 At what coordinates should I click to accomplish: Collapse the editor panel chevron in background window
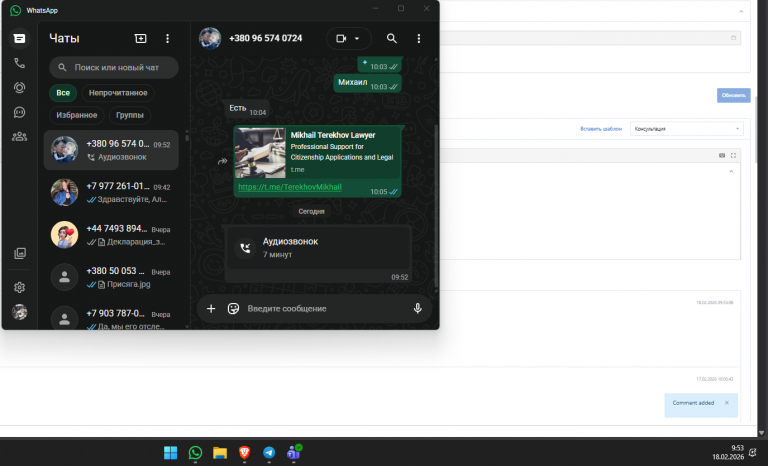tap(731, 172)
